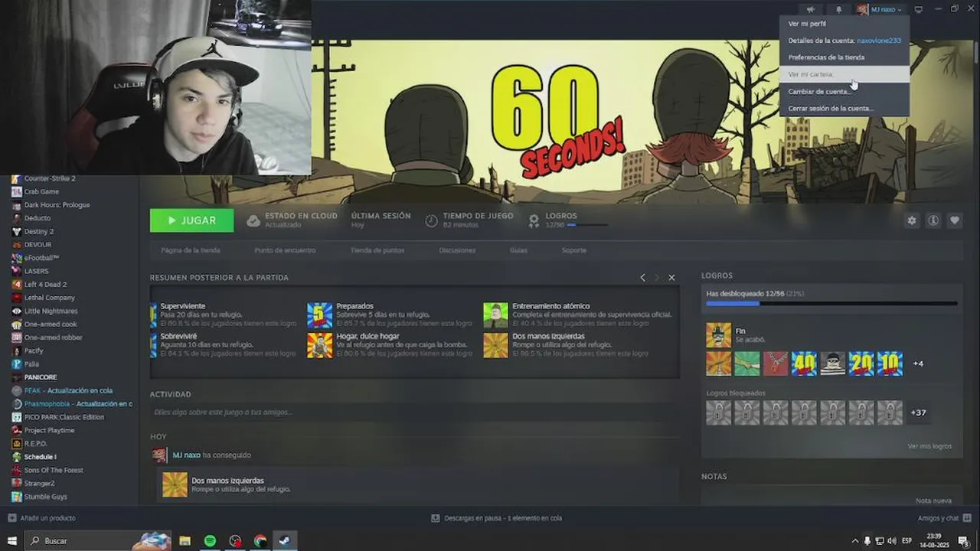Choose Cerrar sesión de la cuenta
980x551 pixels.
click(844, 109)
